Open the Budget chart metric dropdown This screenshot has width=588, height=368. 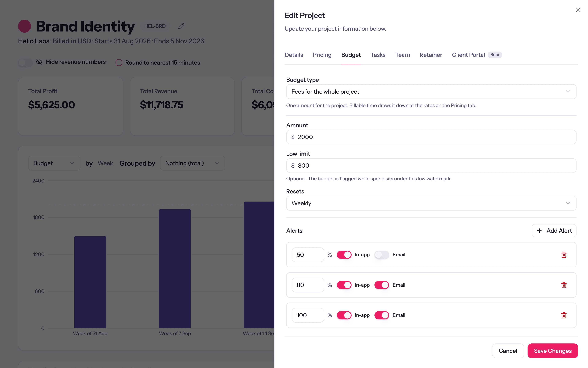[54, 163]
